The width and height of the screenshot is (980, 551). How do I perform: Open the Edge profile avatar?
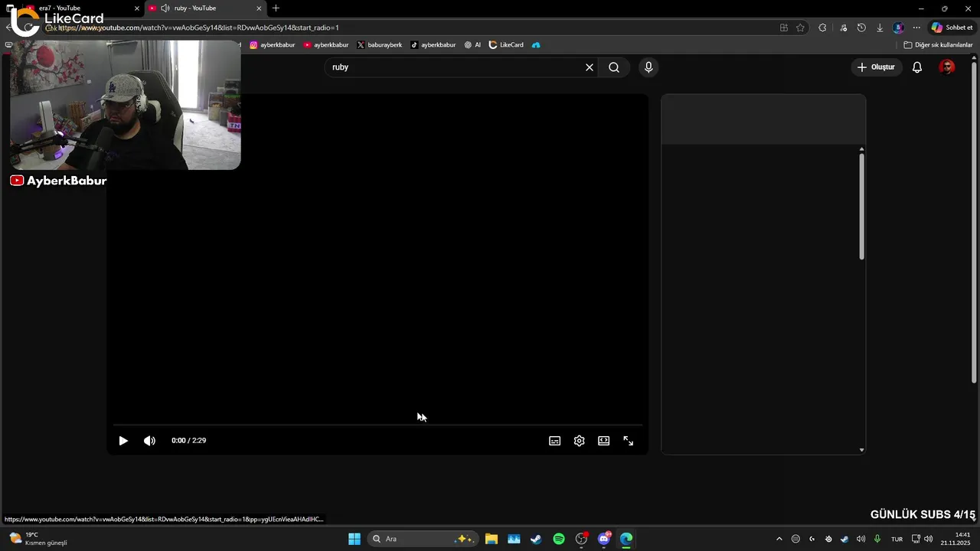pos(898,28)
